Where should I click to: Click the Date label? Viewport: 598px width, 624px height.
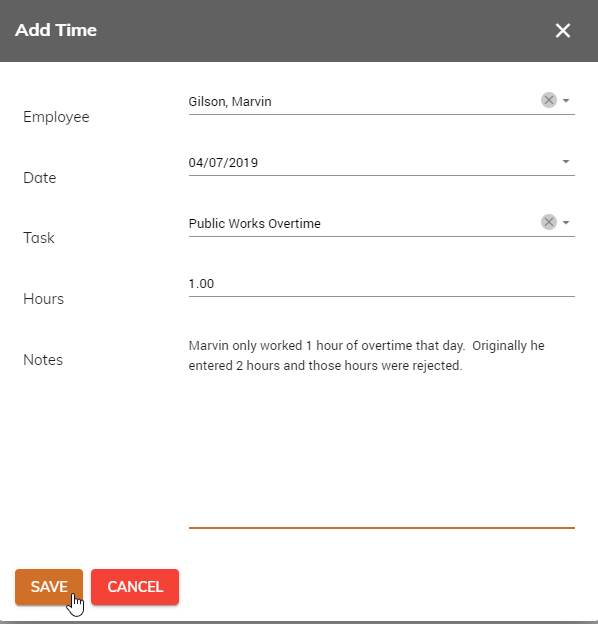pos(40,177)
